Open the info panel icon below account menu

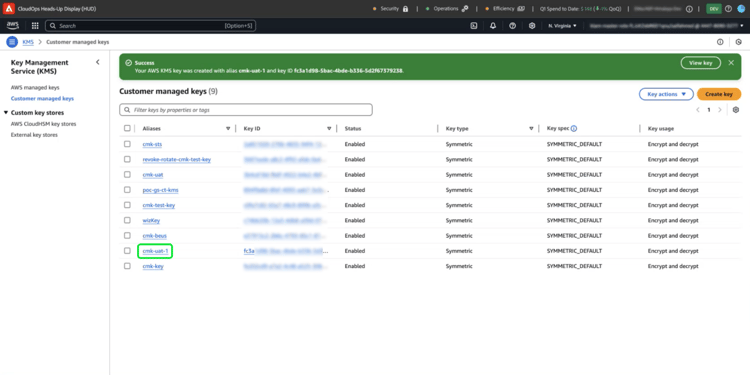(x=720, y=42)
